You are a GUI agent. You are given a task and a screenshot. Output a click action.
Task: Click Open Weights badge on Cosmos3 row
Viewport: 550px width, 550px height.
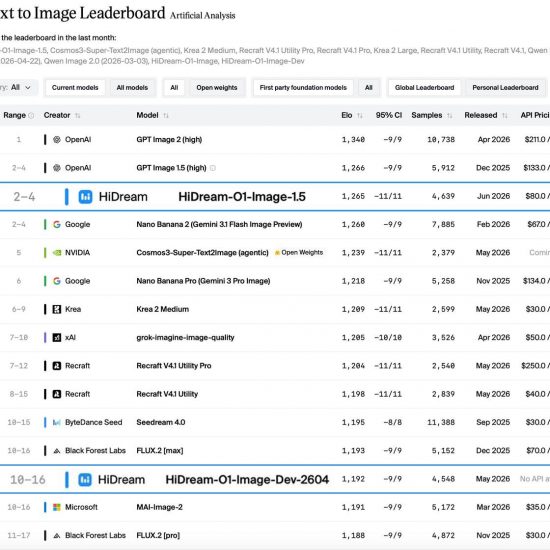pos(299,253)
